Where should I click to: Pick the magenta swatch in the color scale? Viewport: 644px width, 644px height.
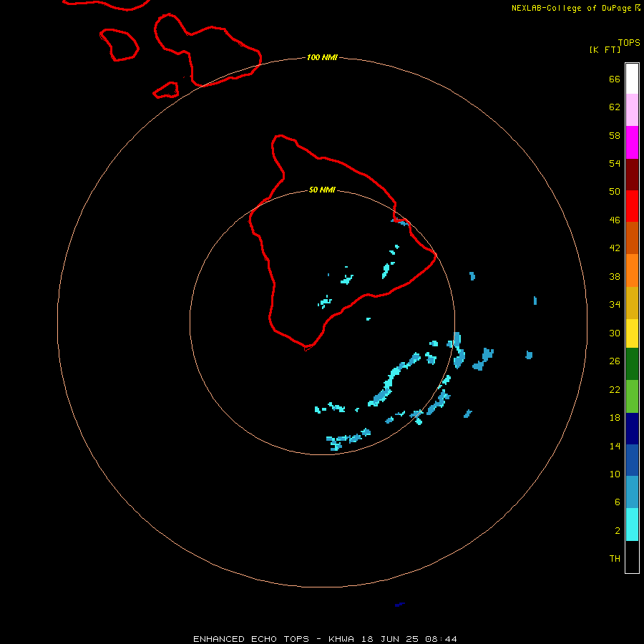632,142
